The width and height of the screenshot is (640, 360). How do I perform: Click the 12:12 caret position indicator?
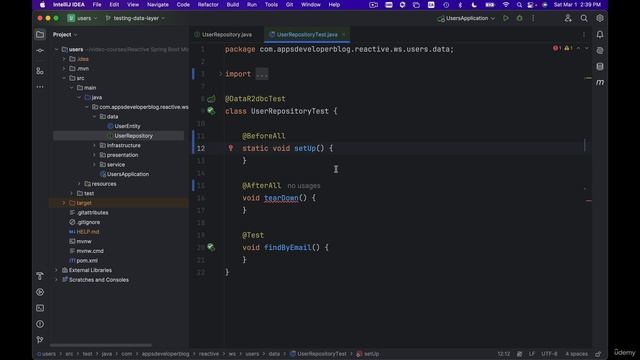(504, 354)
